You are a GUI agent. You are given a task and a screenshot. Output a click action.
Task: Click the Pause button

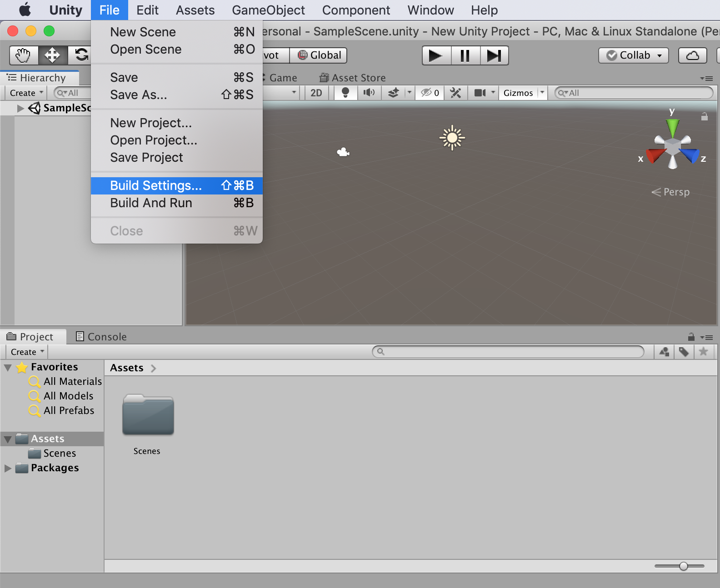pos(465,55)
